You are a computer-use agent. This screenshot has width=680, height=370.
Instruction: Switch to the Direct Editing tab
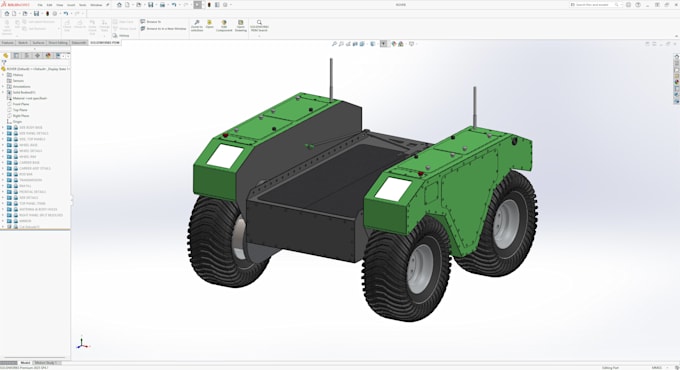(x=58, y=43)
